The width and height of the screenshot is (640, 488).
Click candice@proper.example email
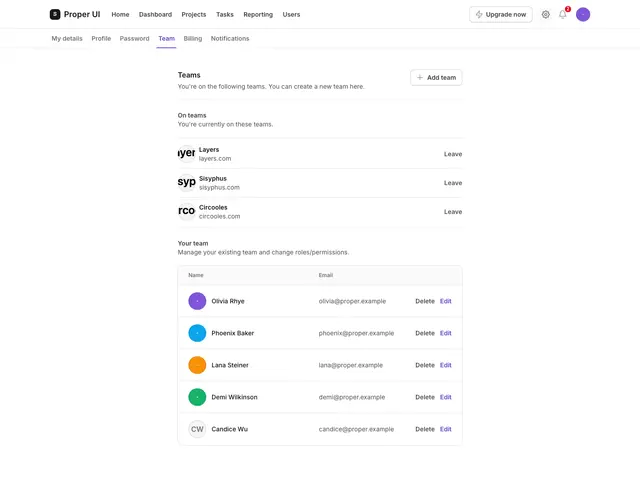point(356,429)
